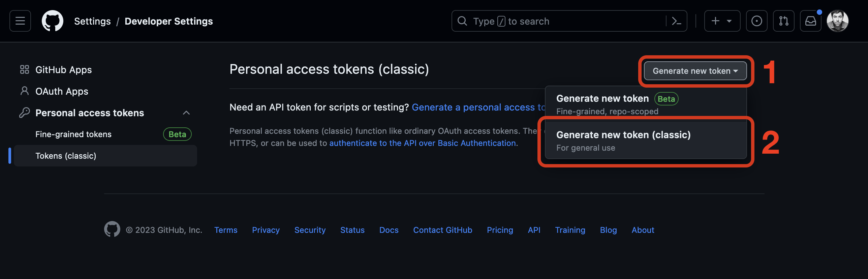Select Fine-grained tokens in the sidebar
868x279 pixels.
click(x=73, y=134)
